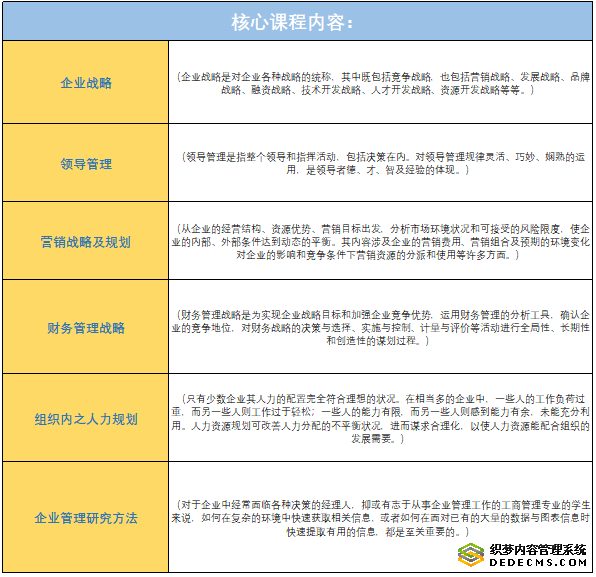
Task: Select the '组织内之人力规划' course cell
Action: click(86, 419)
